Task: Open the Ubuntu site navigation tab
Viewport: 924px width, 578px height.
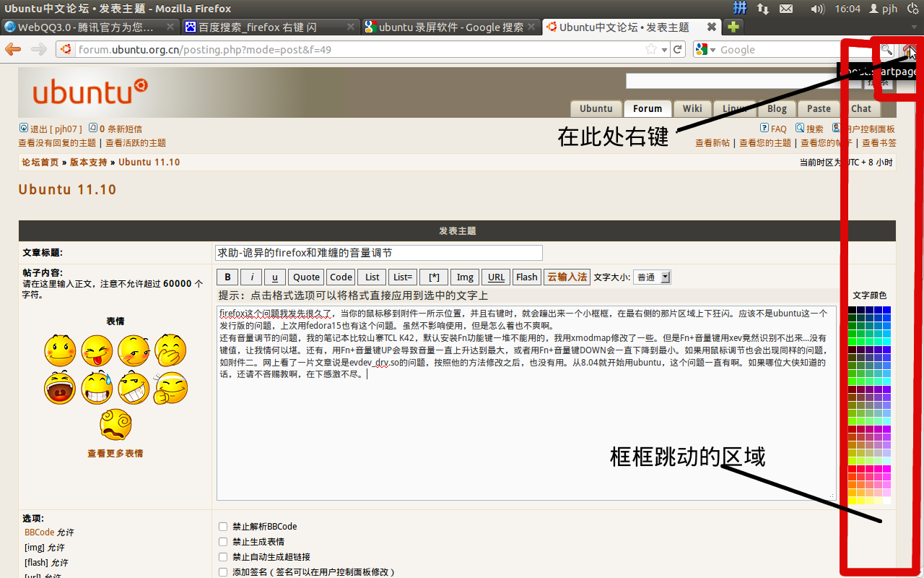Action: pyautogui.click(x=596, y=108)
